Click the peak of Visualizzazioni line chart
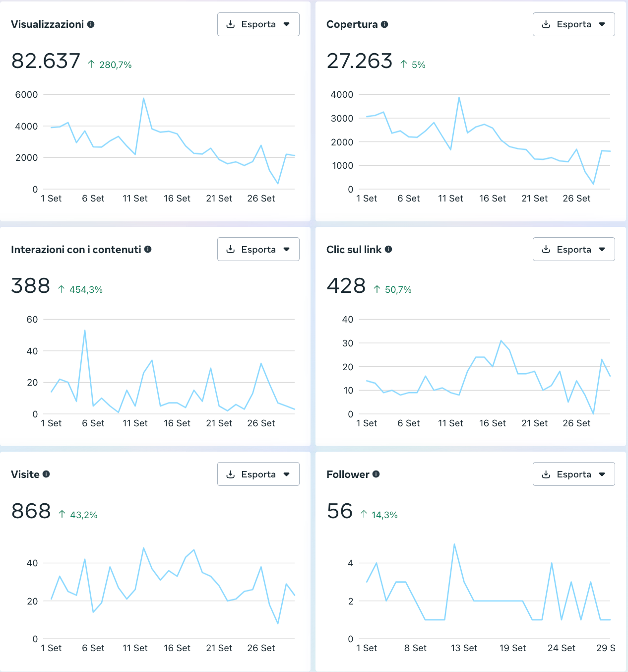Viewport: 628px width, 672px height. tap(143, 98)
